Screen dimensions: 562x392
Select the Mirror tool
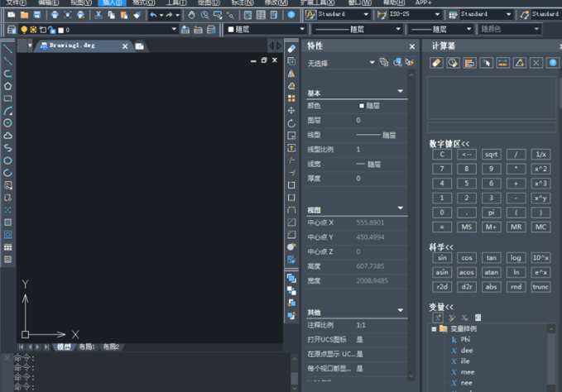[x=291, y=74]
